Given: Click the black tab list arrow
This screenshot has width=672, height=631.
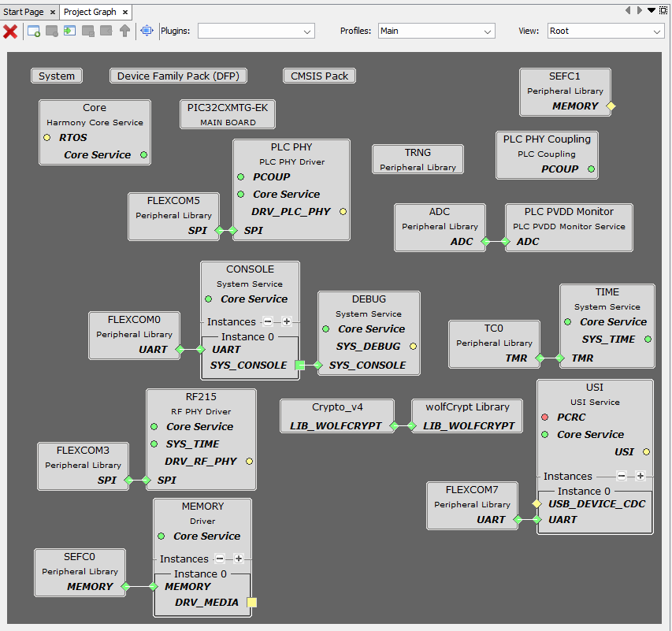Looking at the screenshot, I should (x=652, y=11).
